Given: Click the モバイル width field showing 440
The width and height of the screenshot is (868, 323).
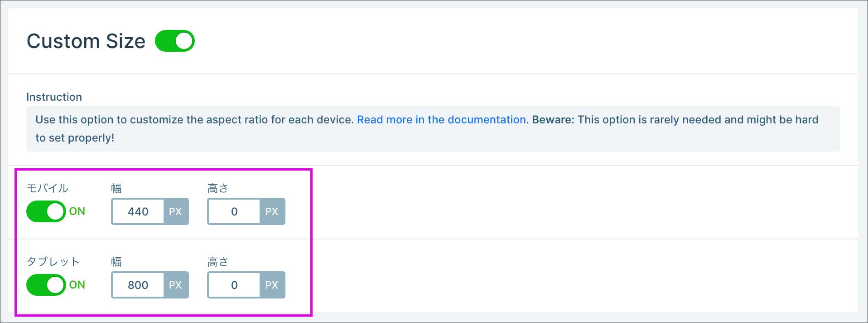Looking at the screenshot, I should click(x=138, y=211).
